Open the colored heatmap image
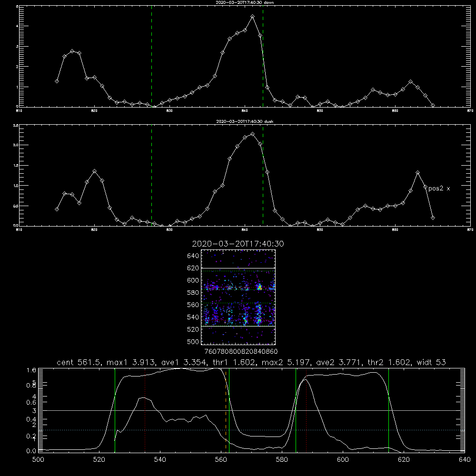Image resolution: width=476 pixels, height=476 pixels. click(238, 297)
